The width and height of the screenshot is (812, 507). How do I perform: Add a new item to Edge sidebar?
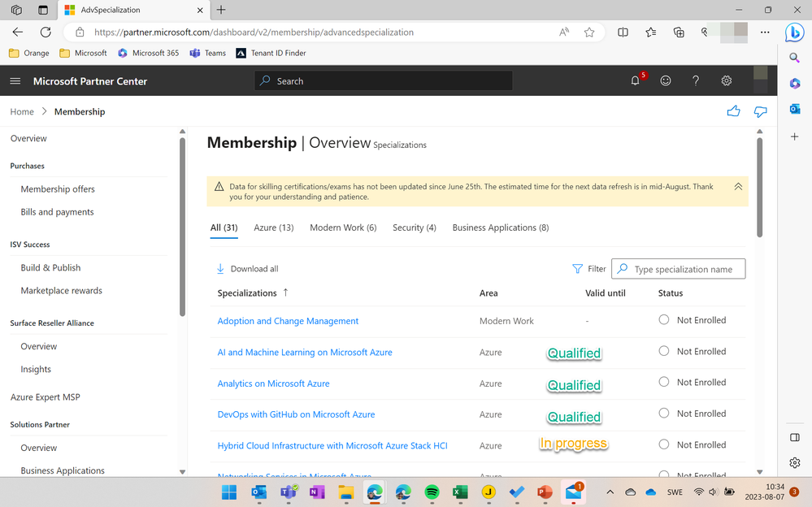click(x=794, y=136)
